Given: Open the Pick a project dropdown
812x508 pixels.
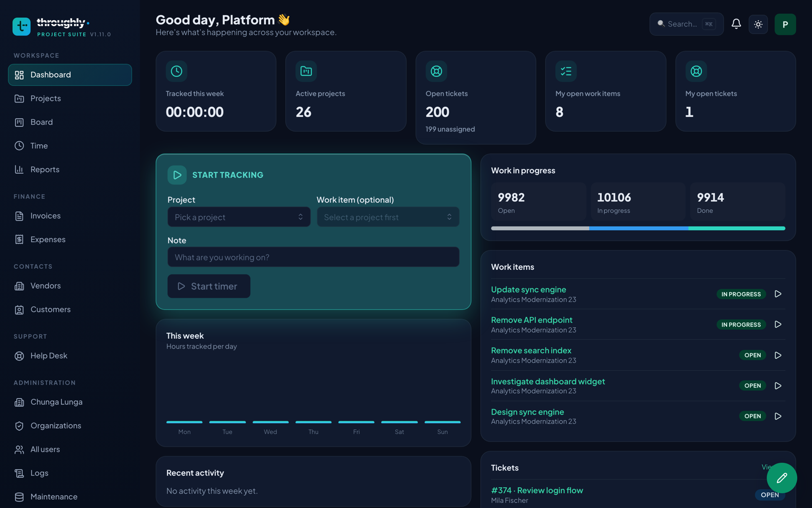Looking at the screenshot, I should coord(239,217).
